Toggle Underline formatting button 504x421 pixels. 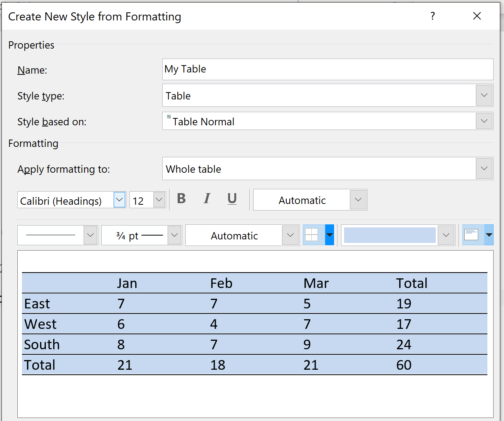click(232, 199)
